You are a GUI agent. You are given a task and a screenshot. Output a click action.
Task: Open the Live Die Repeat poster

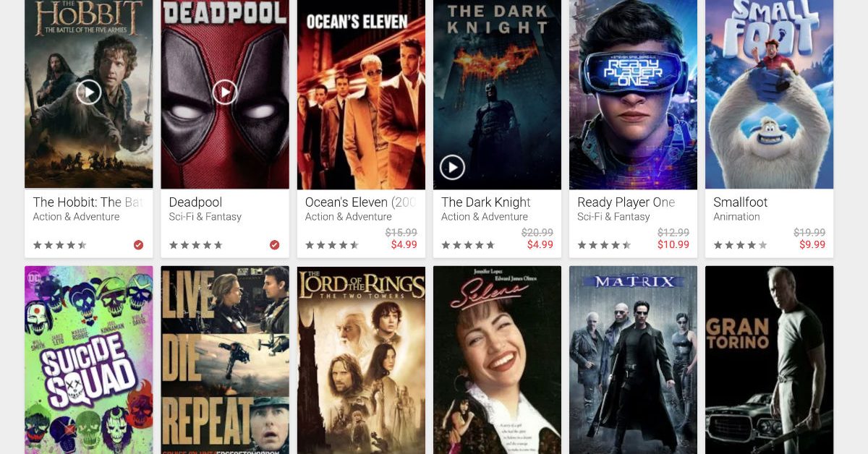click(x=225, y=360)
